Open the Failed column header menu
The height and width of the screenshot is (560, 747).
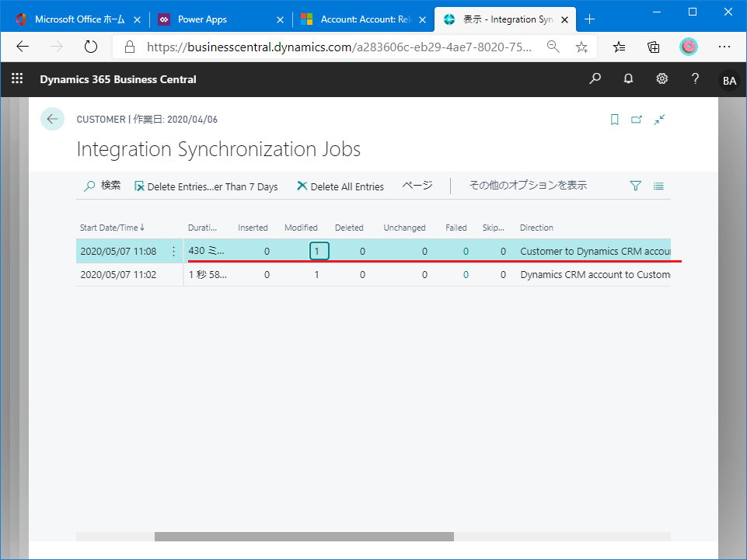pos(456,228)
